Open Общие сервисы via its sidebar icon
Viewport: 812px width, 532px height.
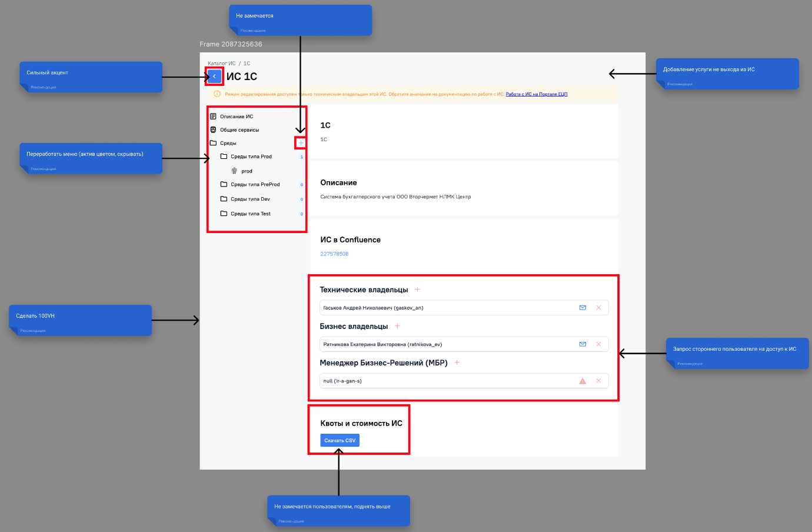[214, 129]
